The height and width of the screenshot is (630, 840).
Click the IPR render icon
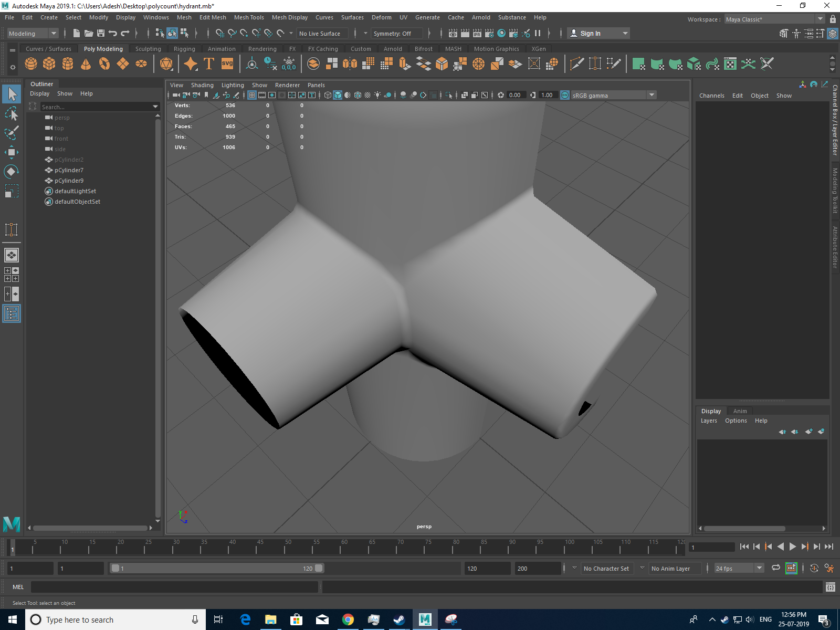477,33
